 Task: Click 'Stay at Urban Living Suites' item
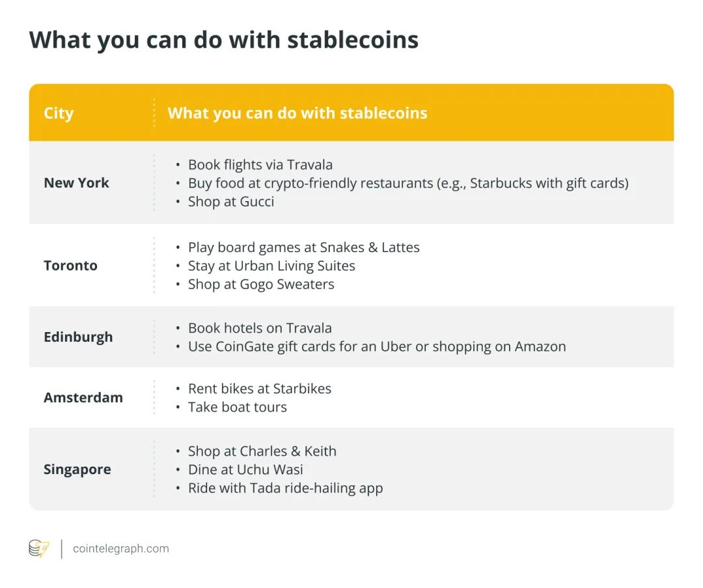pos(271,266)
